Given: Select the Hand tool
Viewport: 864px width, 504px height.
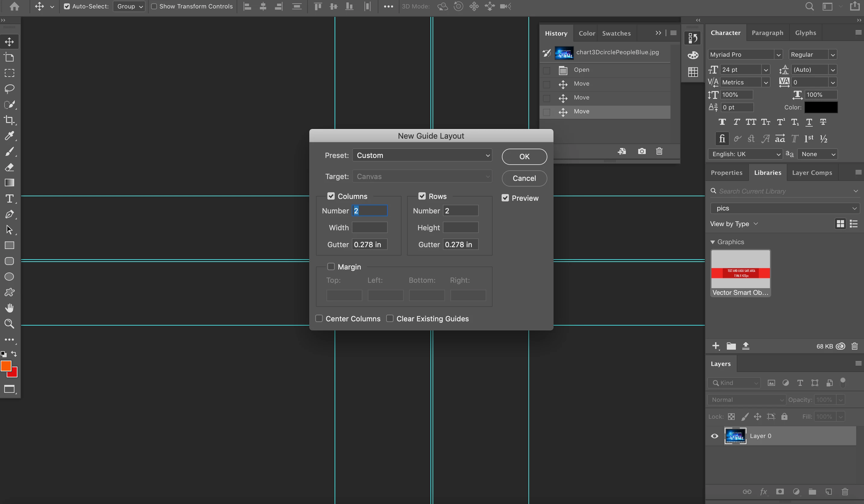Looking at the screenshot, I should (9, 308).
